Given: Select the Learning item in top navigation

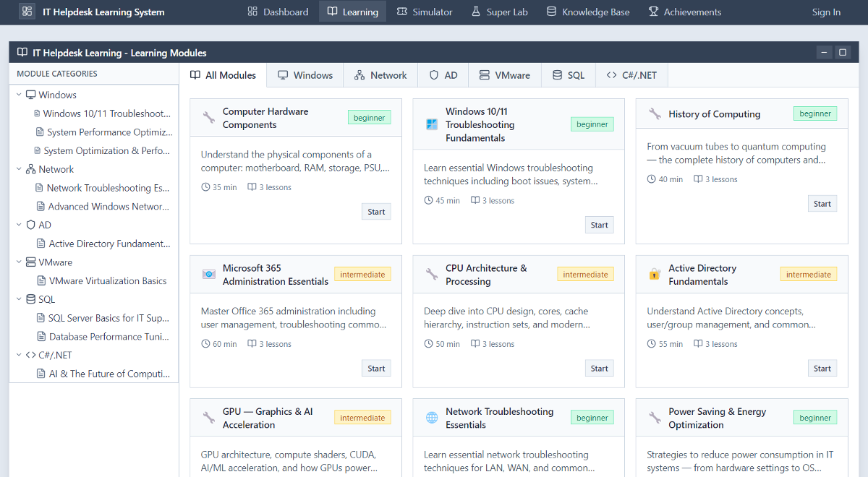Looking at the screenshot, I should pyautogui.click(x=352, y=12).
